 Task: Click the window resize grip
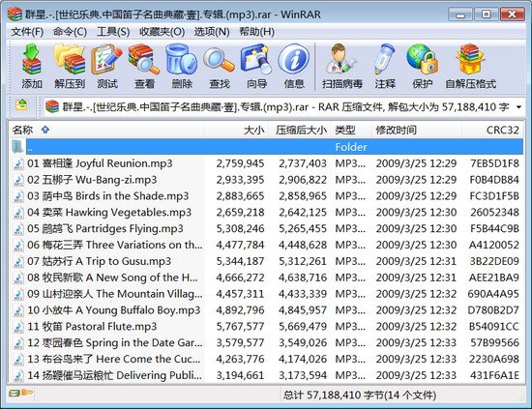pos(520,397)
